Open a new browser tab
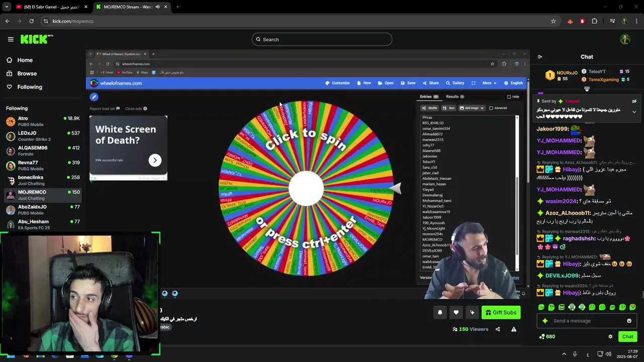Viewport: 644px width, 362px height. coord(178,7)
